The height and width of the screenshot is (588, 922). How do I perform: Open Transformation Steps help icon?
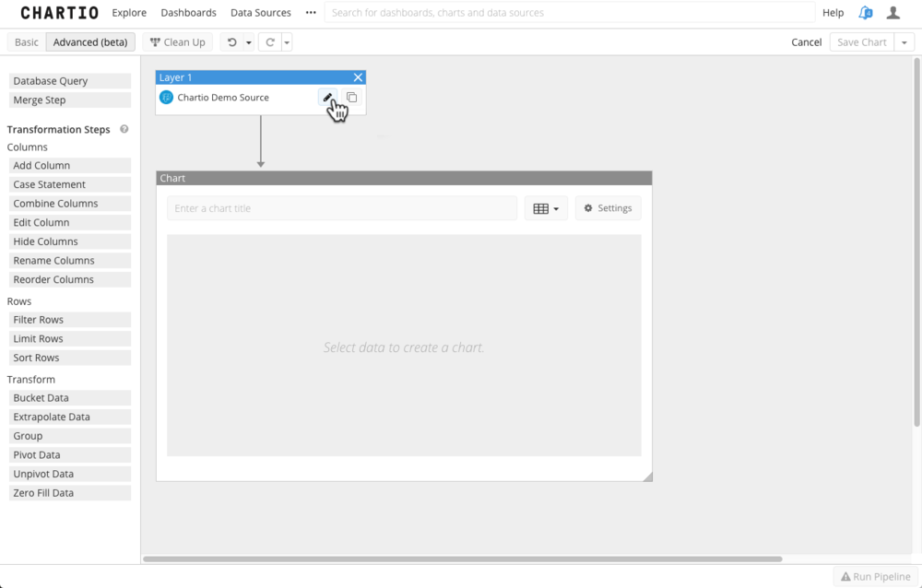point(124,129)
